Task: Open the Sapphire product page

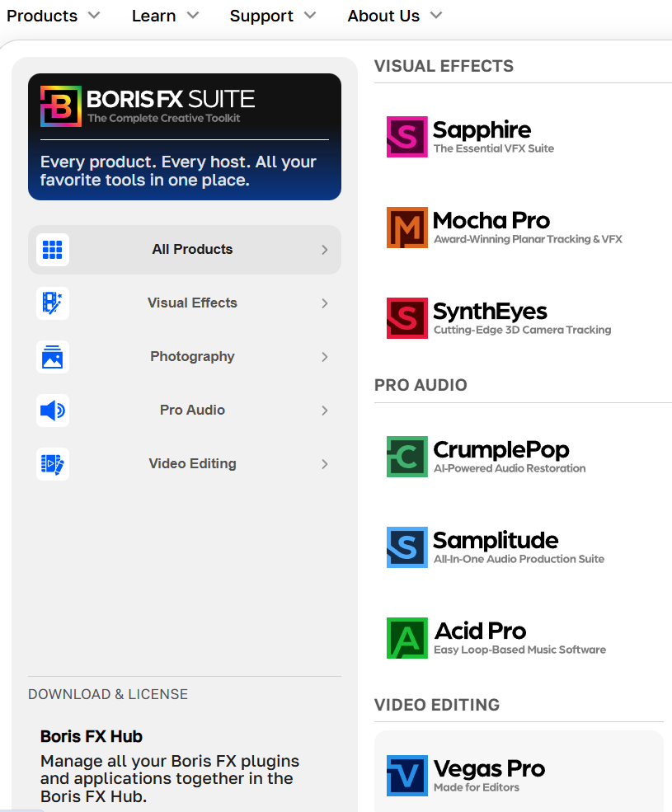Action: point(471,137)
